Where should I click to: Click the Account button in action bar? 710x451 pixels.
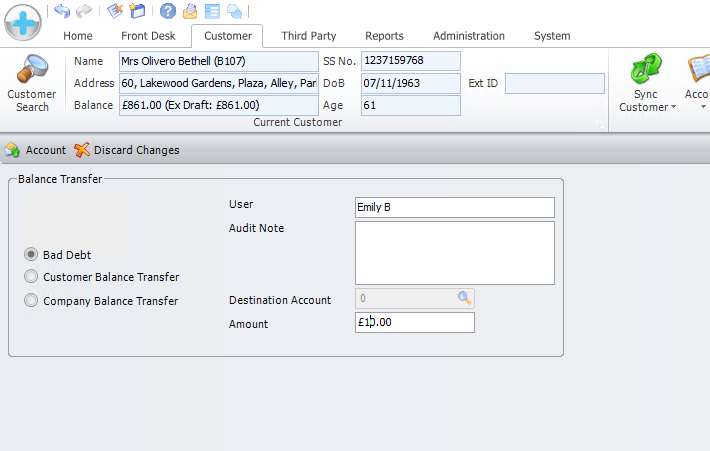pos(36,150)
